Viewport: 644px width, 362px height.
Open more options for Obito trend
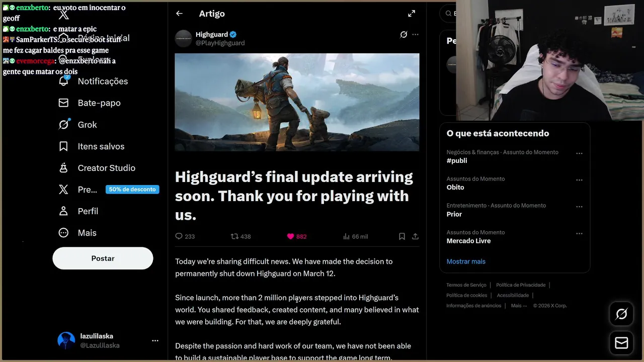(x=579, y=180)
